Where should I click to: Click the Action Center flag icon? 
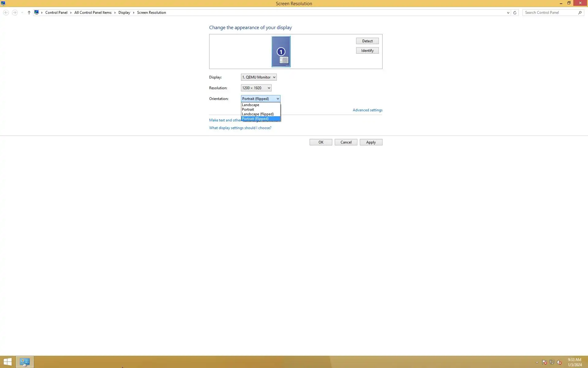pos(544,362)
